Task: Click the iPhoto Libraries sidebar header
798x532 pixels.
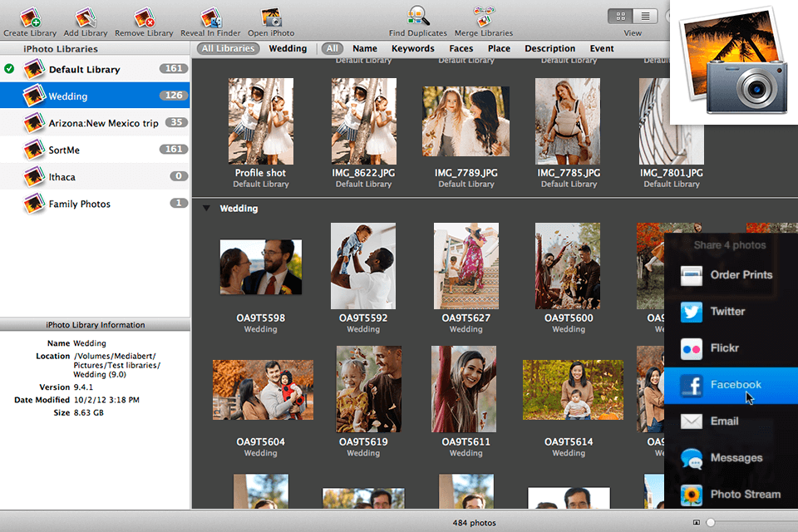Action: [x=61, y=49]
